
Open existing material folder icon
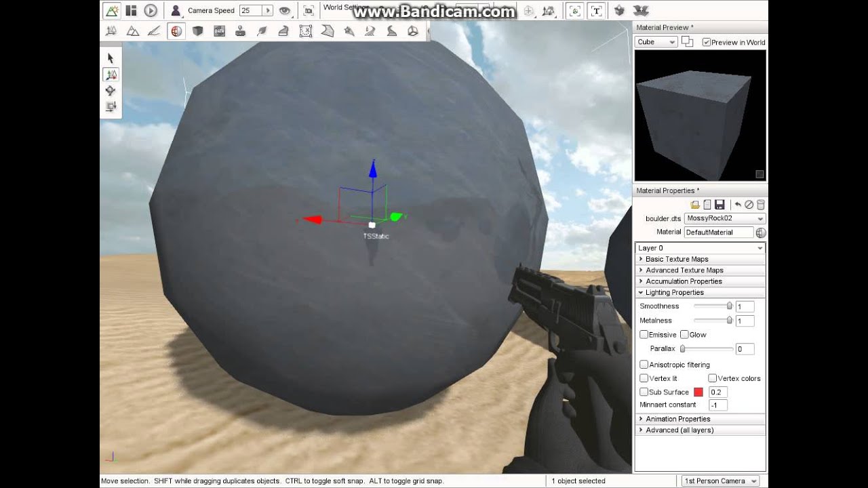point(695,204)
